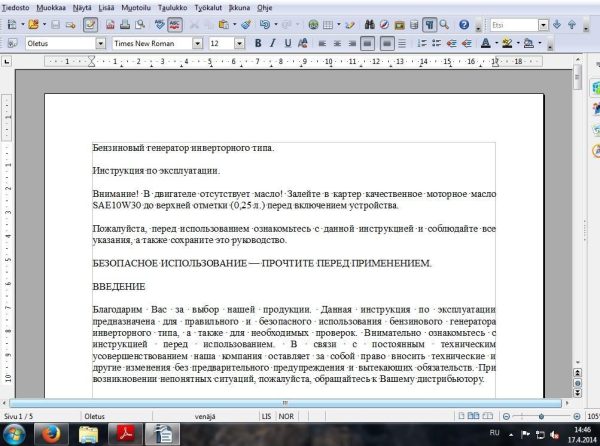Screen dimensions: 600x446
Task: Open the Muokkaa menu
Action: pyautogui.click(x=51, y=8)
